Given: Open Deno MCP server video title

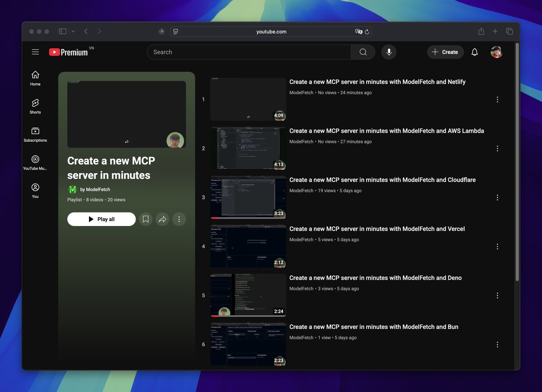Looking at the screenshot, I should (376, 278).
